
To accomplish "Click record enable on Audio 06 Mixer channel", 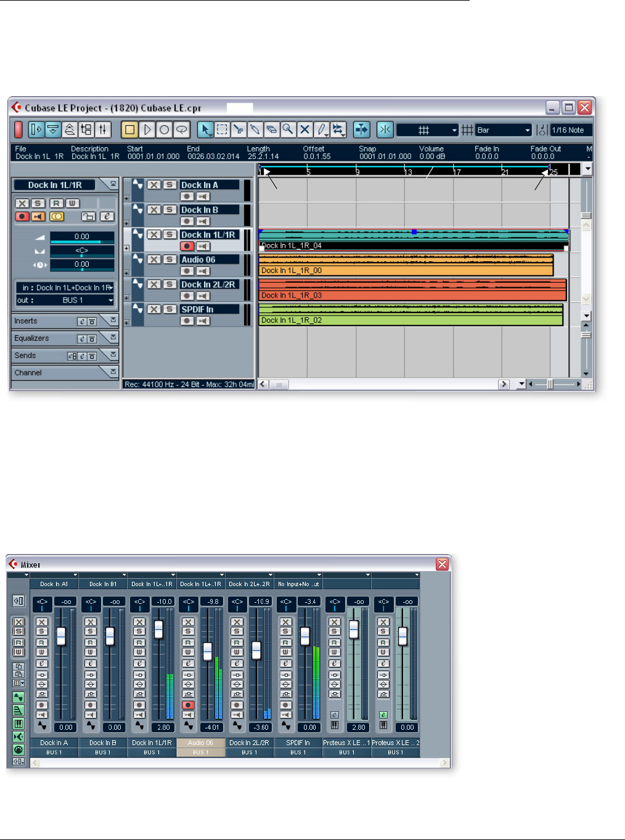I will (189, 705).
